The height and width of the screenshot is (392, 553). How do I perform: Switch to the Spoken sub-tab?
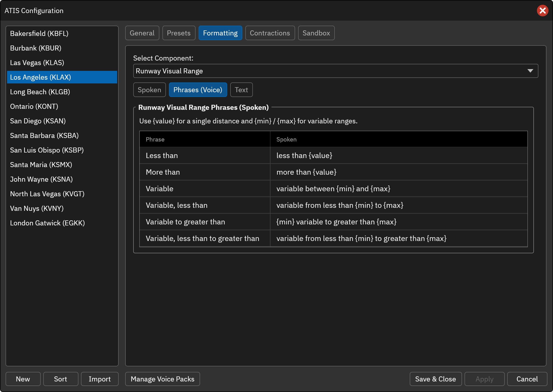click(x=149, y=90)
